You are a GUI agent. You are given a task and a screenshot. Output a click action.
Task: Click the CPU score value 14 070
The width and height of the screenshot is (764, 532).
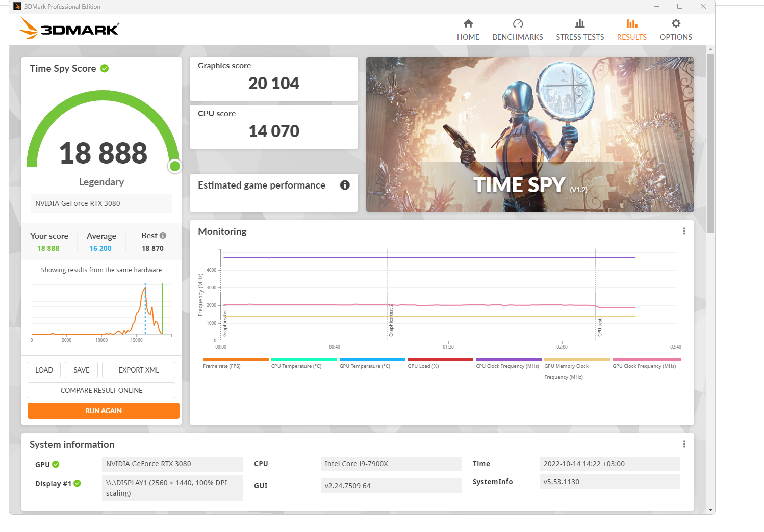[x=274, y=131]
